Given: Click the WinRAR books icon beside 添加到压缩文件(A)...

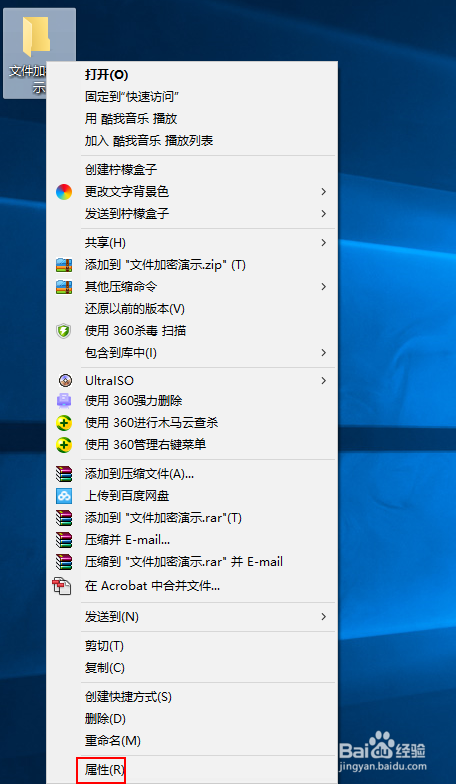Looking at the screenshot, I should click(64, 474).
